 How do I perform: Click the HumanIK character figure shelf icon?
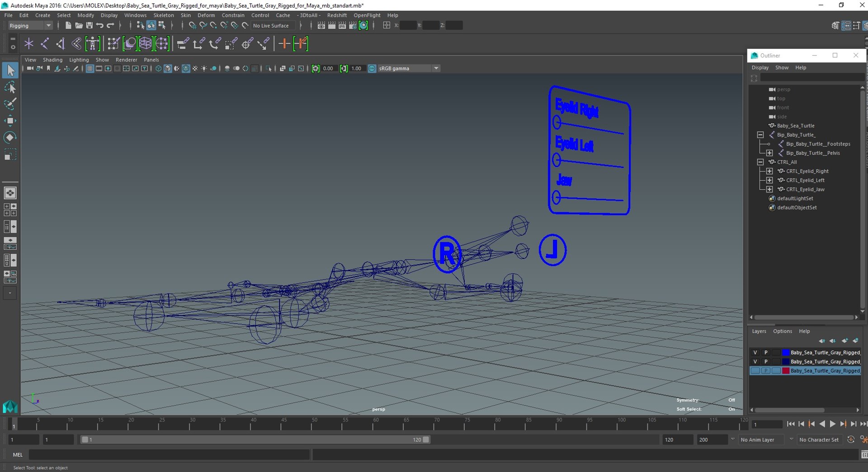[93, 44]
